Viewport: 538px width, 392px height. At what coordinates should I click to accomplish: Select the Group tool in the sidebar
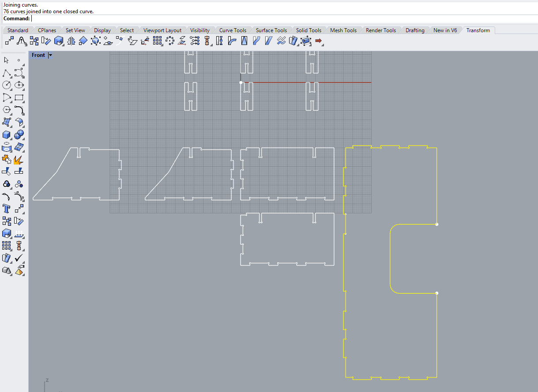(x=7, y=184)
